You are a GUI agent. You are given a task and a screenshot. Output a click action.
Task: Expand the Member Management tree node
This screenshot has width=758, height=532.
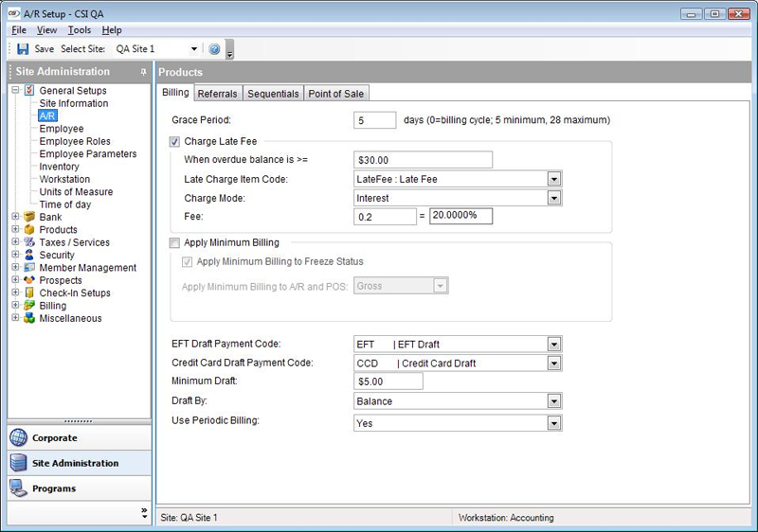click(x=15, y=267)
